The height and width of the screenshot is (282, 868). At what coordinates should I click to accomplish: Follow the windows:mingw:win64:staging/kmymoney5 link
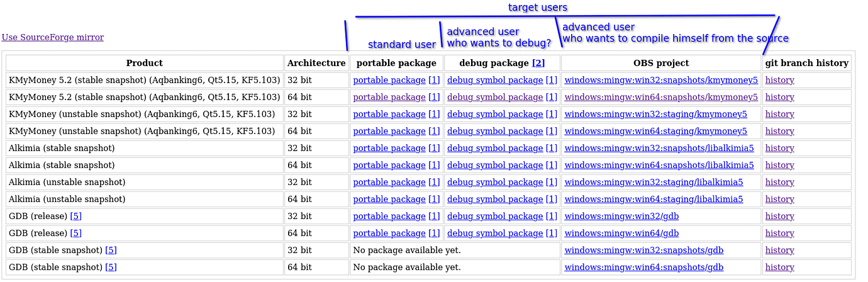point(655,131)
